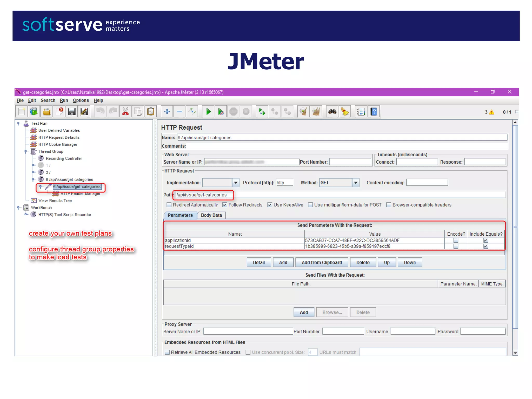The image size is (532, 399).
Task: Click the warning triangle error counter
Action: point(491,112)
